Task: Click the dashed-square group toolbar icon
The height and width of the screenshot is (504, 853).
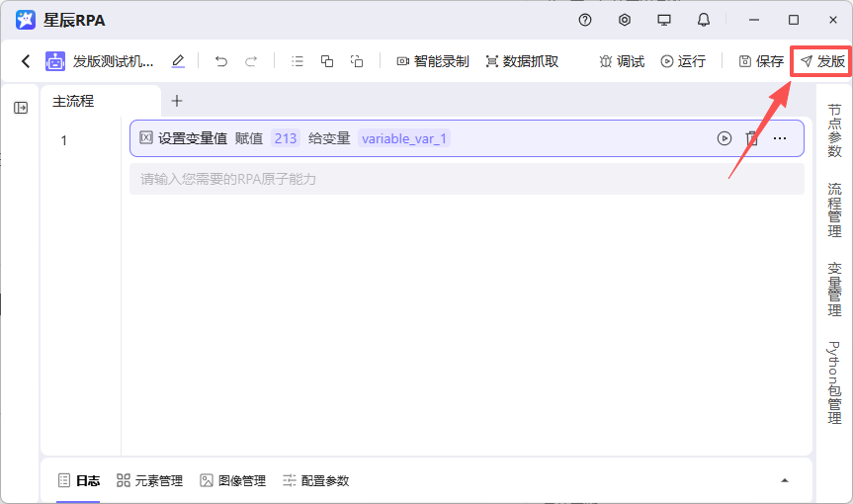Action: tap(357, 61)
